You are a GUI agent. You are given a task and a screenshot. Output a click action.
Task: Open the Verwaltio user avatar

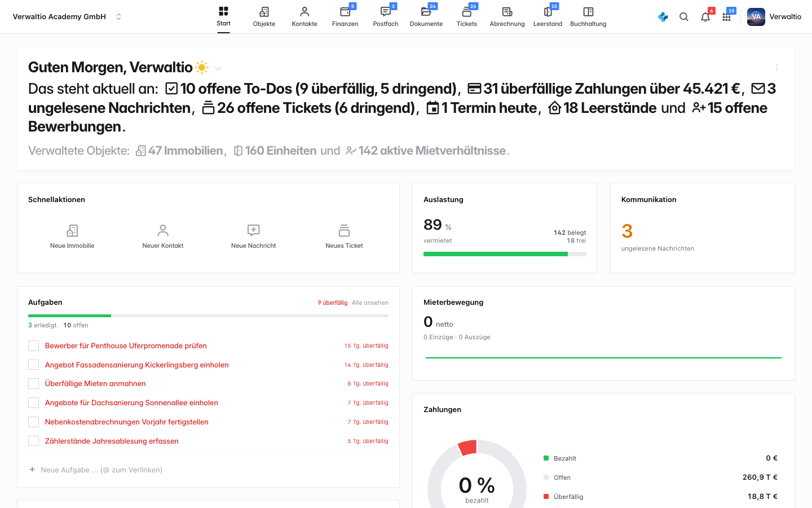tap(756, 17)
